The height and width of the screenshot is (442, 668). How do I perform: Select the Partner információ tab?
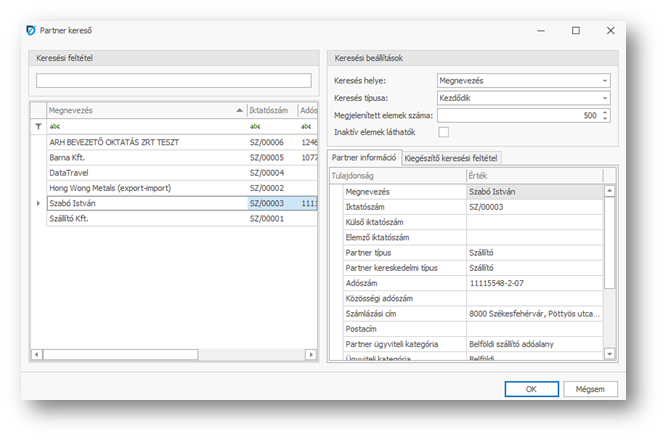(365, 158)
